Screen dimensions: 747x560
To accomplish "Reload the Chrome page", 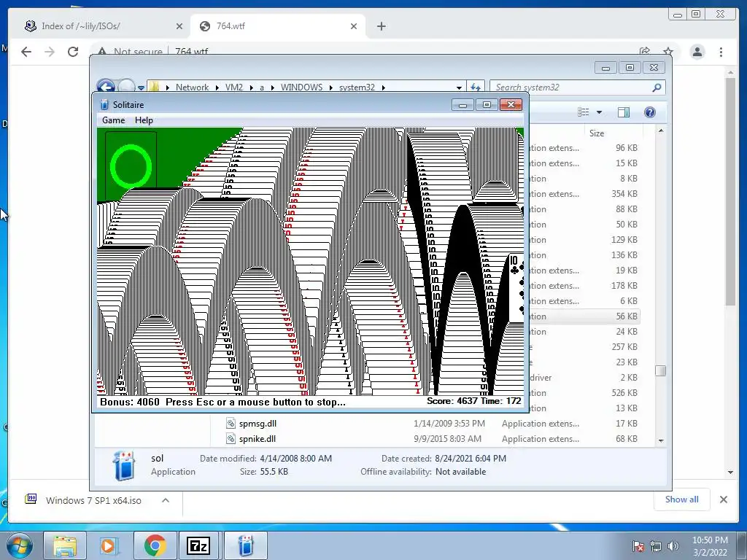I will point(73,52).
